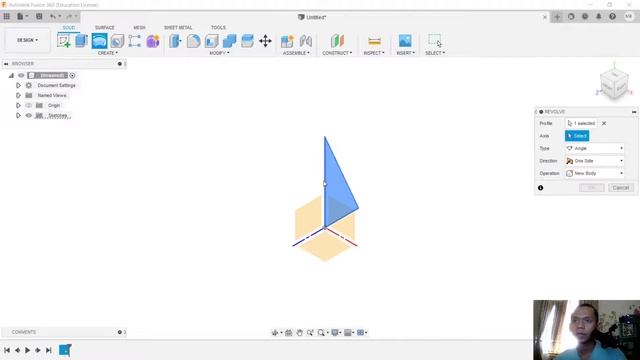The height and width of the screenshot is (360, 640).
Task: Open the Assemble dropdown menu
Action: coord(296,53)
